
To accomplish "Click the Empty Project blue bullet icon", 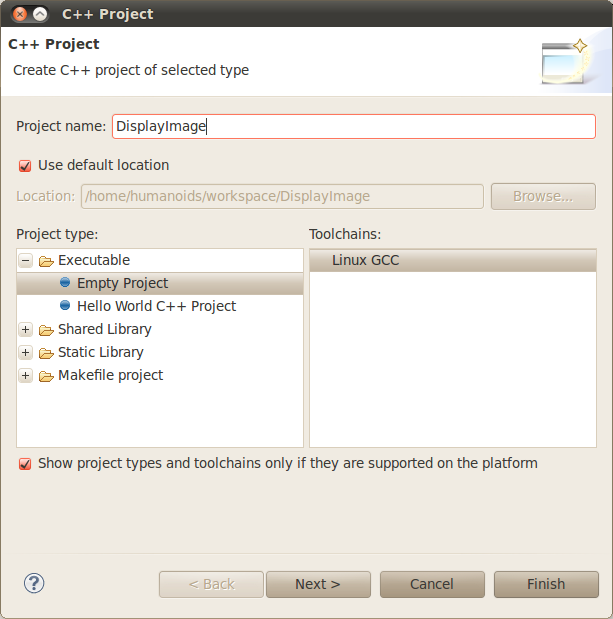I will click(x=65, y=283).
